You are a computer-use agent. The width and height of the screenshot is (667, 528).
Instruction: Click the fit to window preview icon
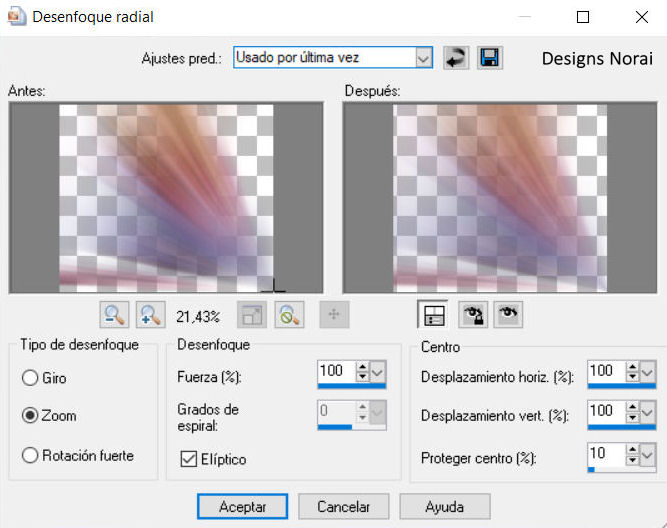tap(252, 315)
